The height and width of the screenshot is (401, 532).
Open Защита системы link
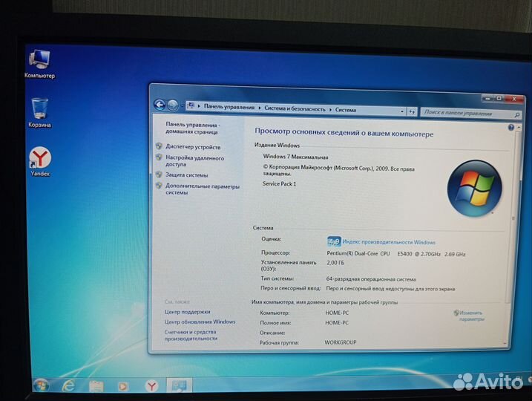click(x=186, y=175)
